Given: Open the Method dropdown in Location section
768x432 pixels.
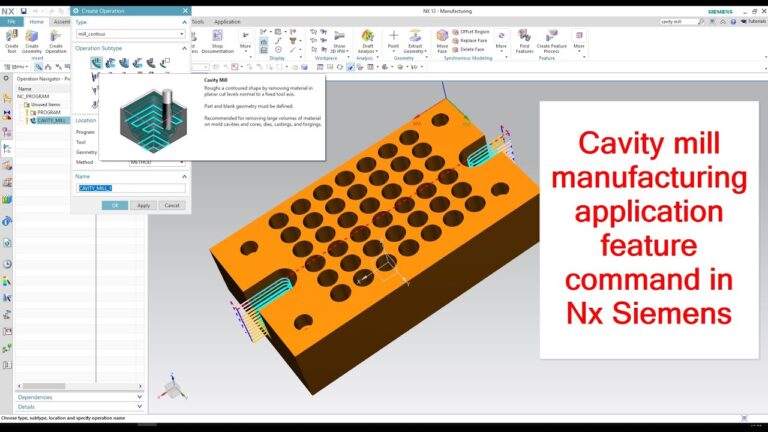Looking at the screenshot, I should tap(157, 162).
